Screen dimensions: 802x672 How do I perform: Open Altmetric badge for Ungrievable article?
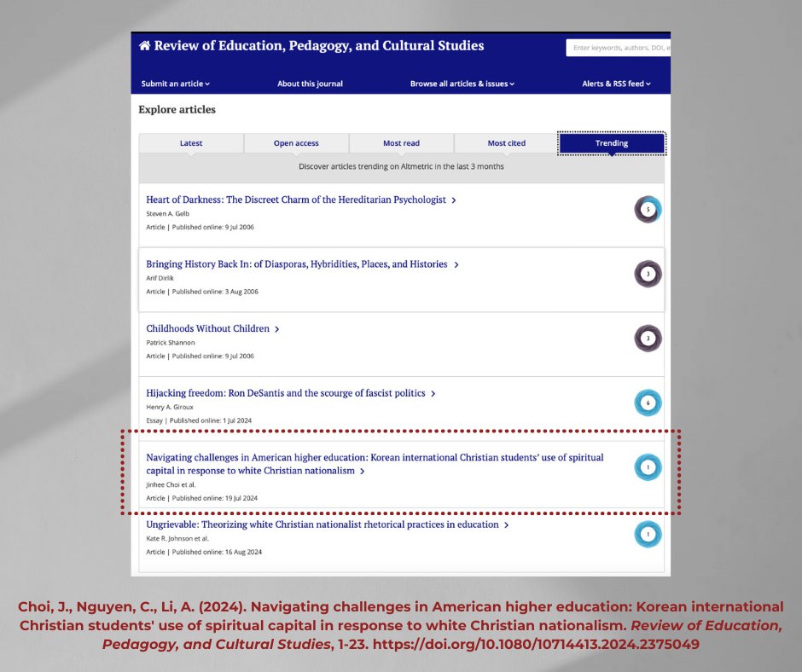[648, 534]
